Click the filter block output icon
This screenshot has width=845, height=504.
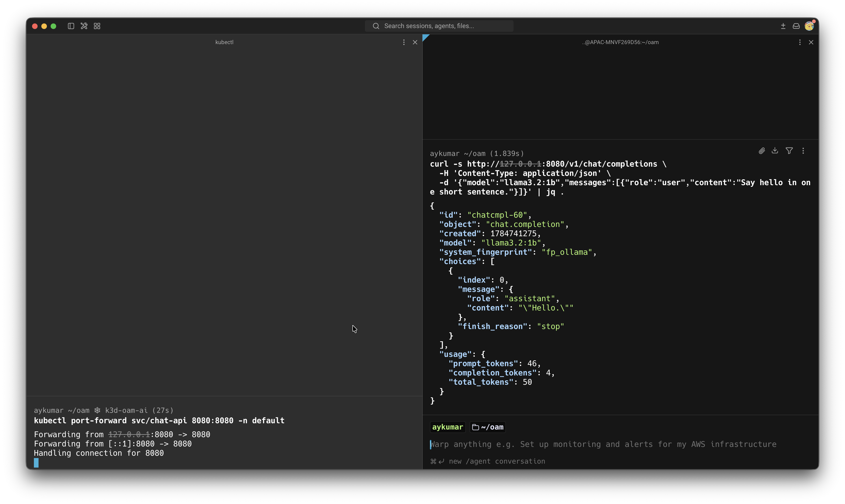[x=789, y=150]
